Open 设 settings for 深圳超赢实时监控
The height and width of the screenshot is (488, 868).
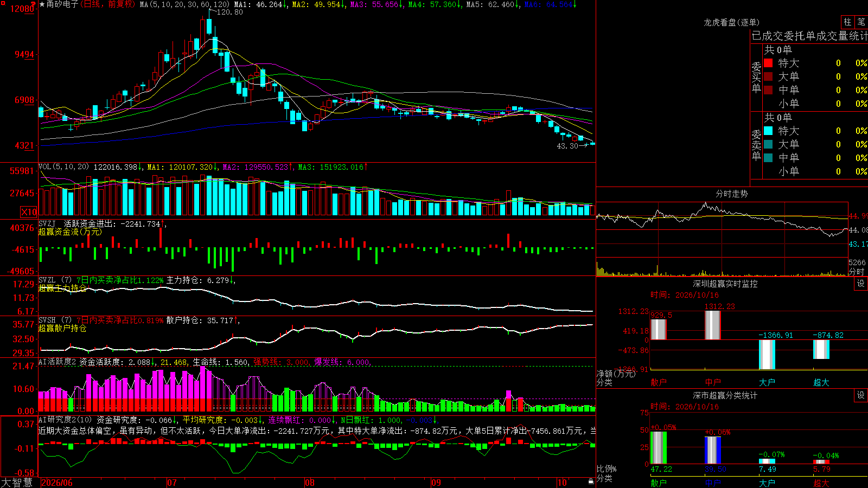[x=861, y=284]
